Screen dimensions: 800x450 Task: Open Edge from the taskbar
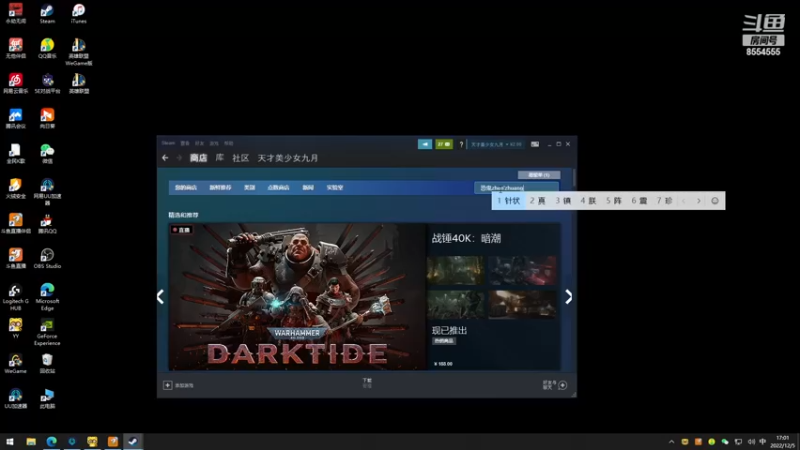52,442
